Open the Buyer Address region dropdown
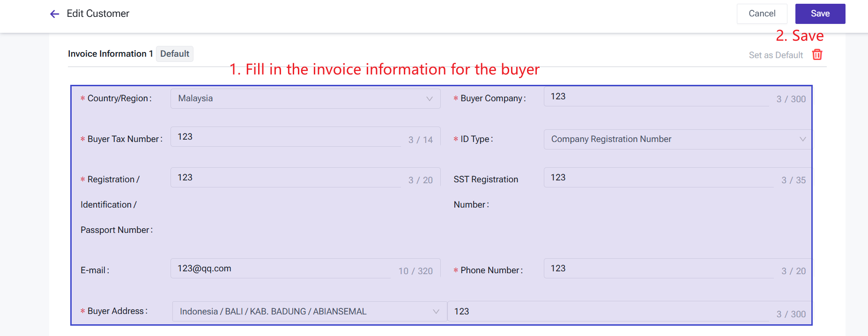Screen dimensions: 868x336 pyautogui.click(x=304, y=312)
